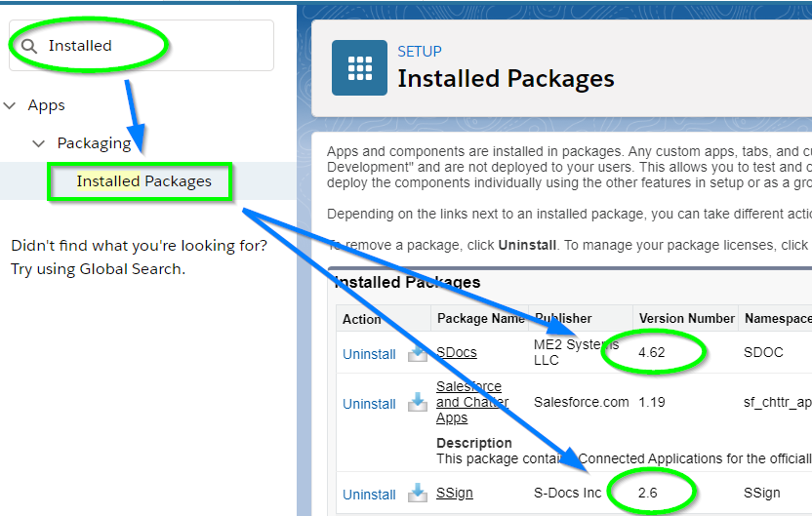
Task: Collapse the Packaging subsection chevron
Action: click(39, 143)
